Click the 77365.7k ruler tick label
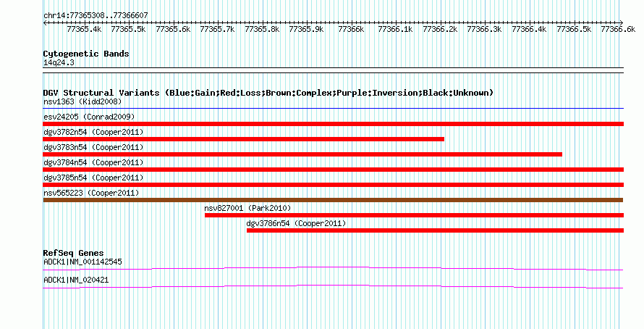Viewport: 644px width, 329px height. pos(217,30)
